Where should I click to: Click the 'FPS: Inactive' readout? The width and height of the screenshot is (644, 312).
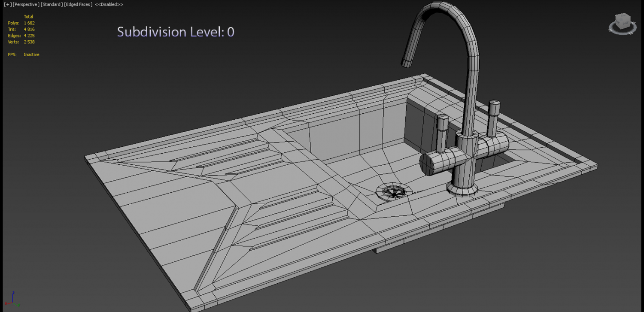[x=24, y=55]
